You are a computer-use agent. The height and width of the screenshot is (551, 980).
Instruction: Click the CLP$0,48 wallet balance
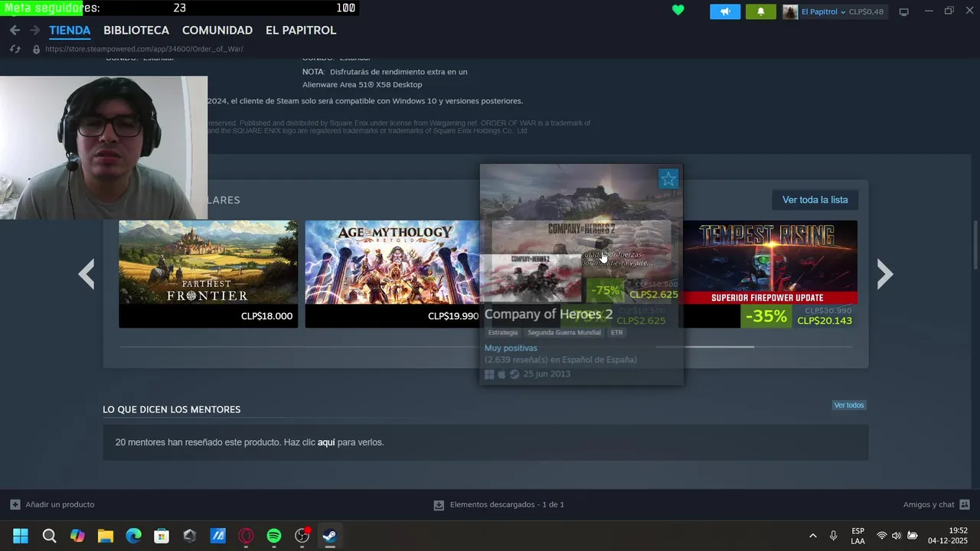866,11
